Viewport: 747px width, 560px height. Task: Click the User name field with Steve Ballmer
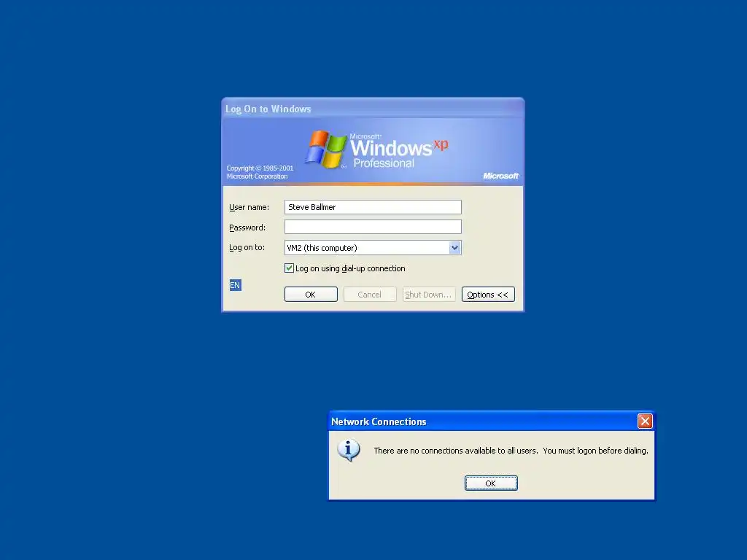(x=373, y=207)
